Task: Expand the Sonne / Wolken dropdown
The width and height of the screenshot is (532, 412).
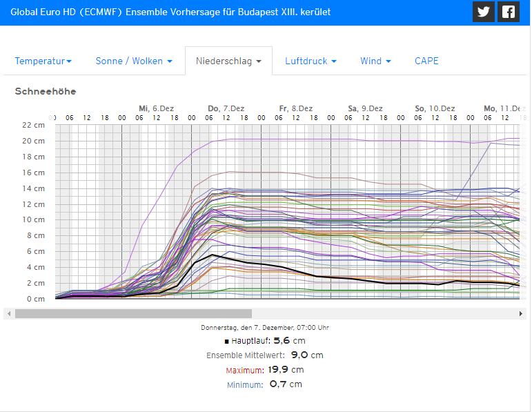Action: [134, 61]
